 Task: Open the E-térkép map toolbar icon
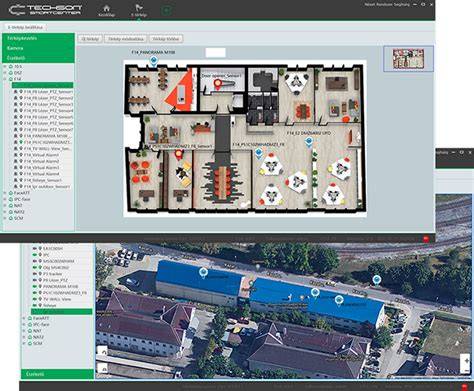(x=139, y=9)
